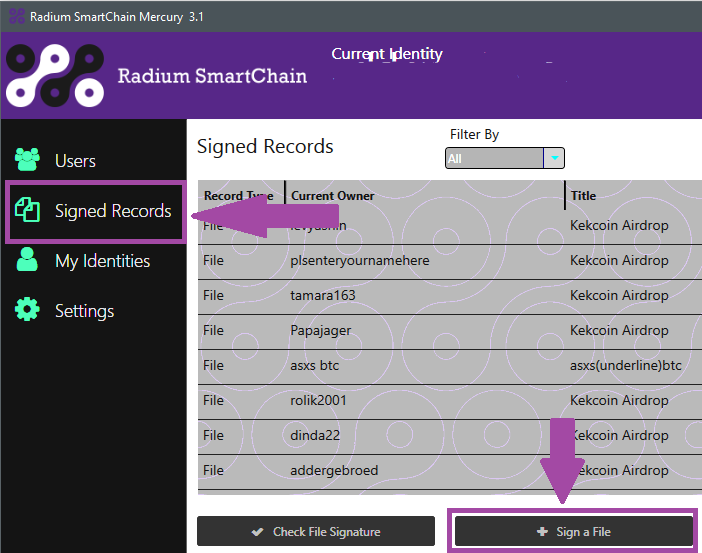Select the 'asxs btc' owner cell

[314, 365]
